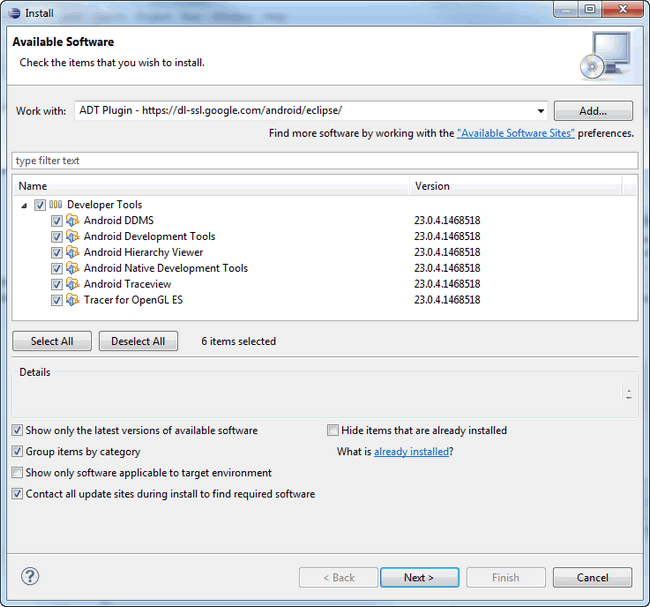Select the Developer Tools category label
Image resolution: width=650 pixels, height=607 pixels.
click(x=104, y=204)
